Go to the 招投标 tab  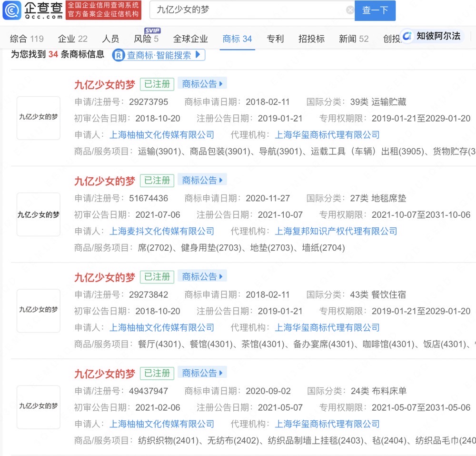(311, 39)
